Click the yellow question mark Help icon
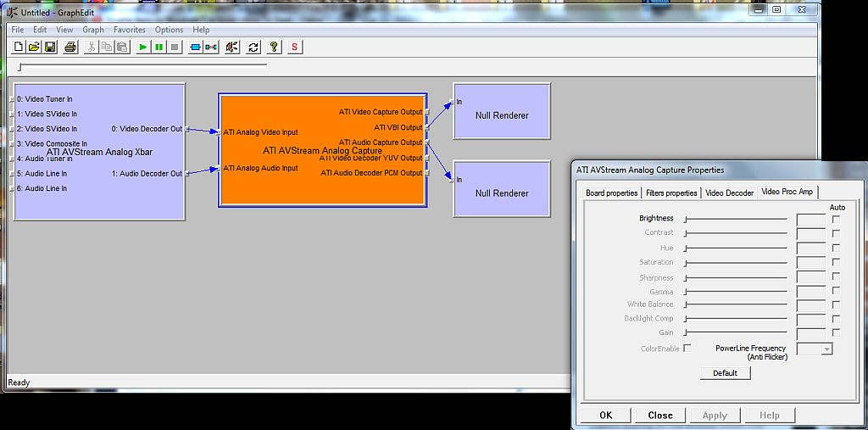This screenshot has width=868, height=430. point(274,47)
